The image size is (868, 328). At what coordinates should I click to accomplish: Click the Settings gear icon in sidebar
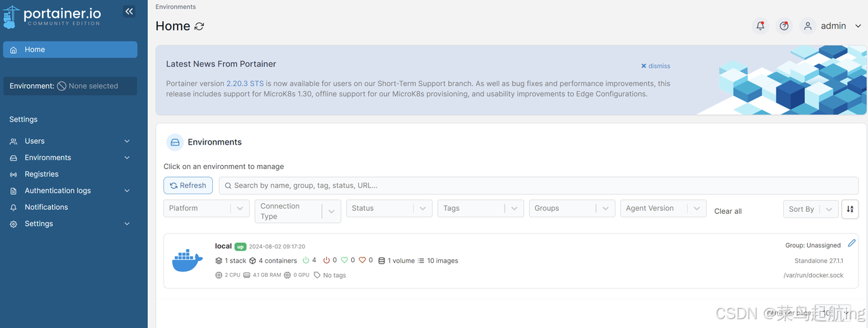click(14, 224)
